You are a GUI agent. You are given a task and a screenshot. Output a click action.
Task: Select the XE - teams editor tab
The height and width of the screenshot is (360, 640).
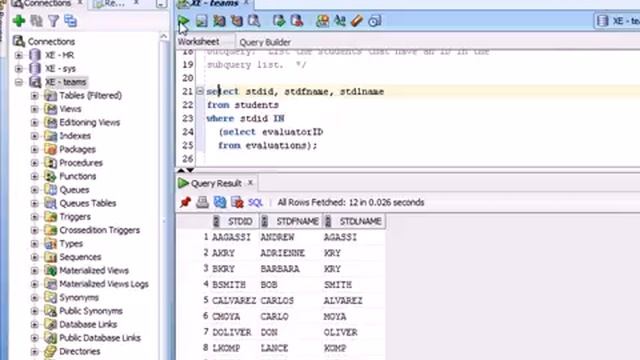[214, 4]
